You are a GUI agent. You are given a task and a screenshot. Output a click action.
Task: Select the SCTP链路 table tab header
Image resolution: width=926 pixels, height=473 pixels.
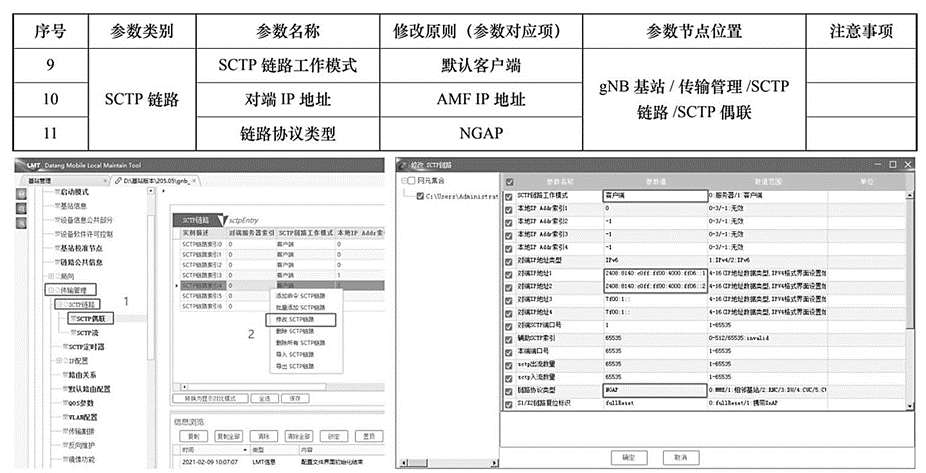click(x=195, y=220)
